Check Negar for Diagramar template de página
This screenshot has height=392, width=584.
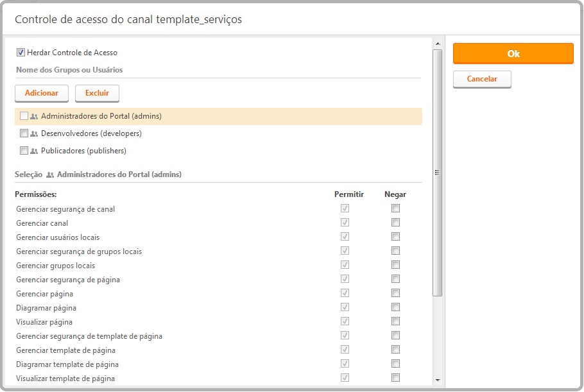[x=395, y=364]
